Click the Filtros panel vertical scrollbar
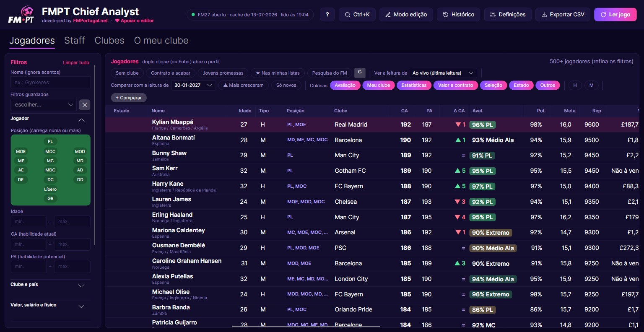Image resolution: width=644 pixels, height=332 pixels. (x=95, y=155)
